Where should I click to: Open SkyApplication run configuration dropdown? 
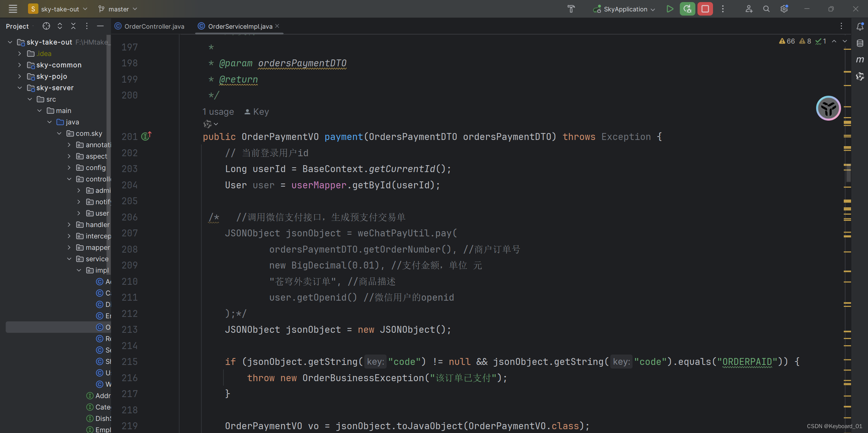coord(625,9)
